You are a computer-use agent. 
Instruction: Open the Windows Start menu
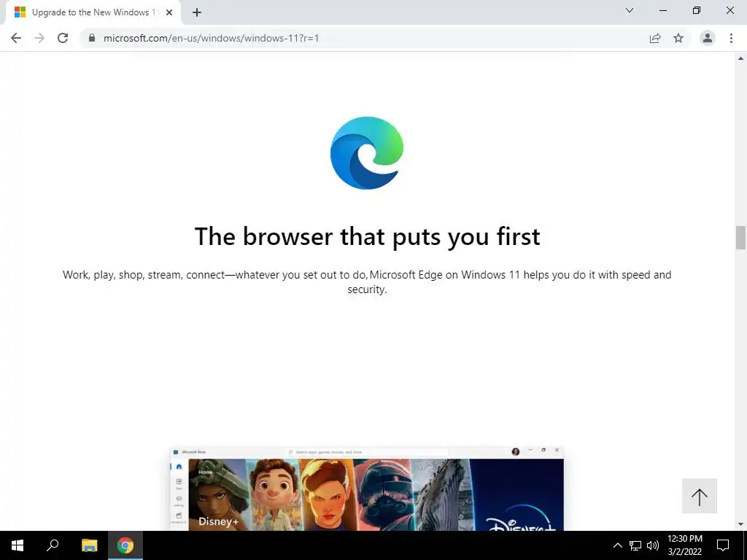pos(18,545)
